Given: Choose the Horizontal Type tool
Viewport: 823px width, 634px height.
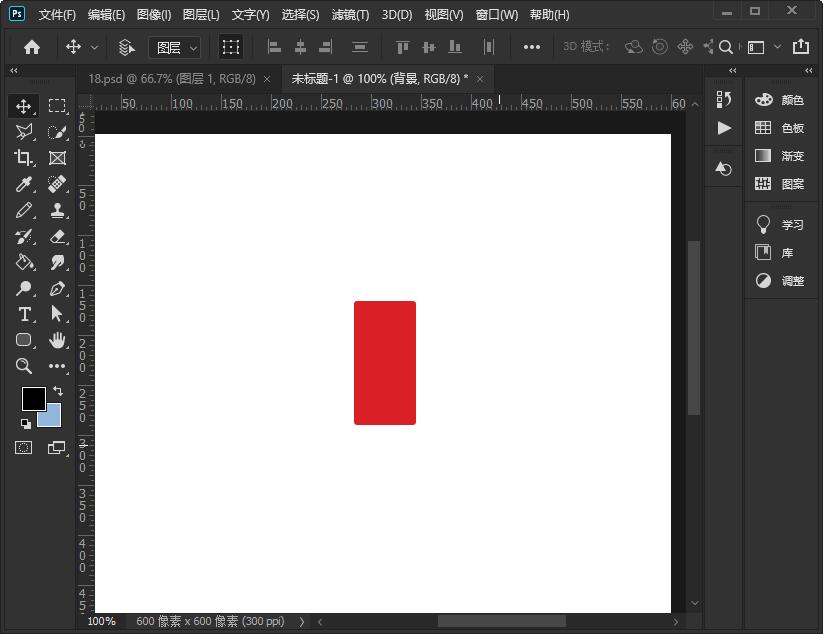Looking at the screenshot, I should click(x=24, y=314).
